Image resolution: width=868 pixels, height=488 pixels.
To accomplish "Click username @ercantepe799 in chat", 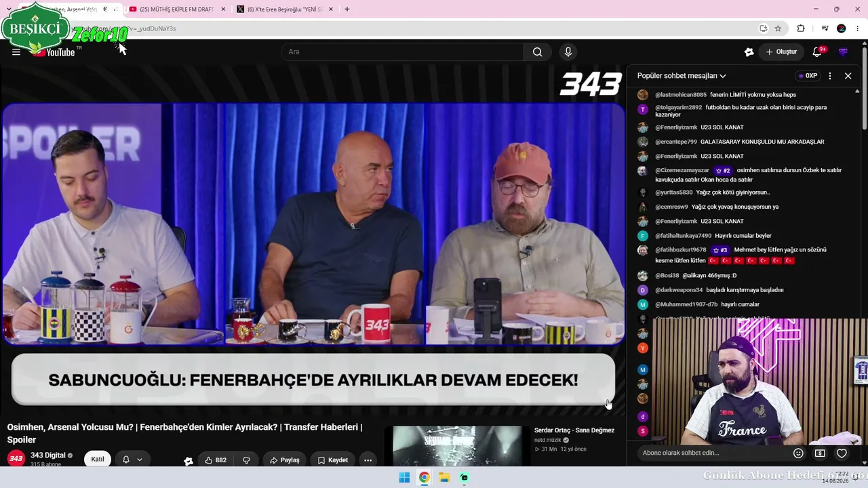I will (x=676, y=142).
